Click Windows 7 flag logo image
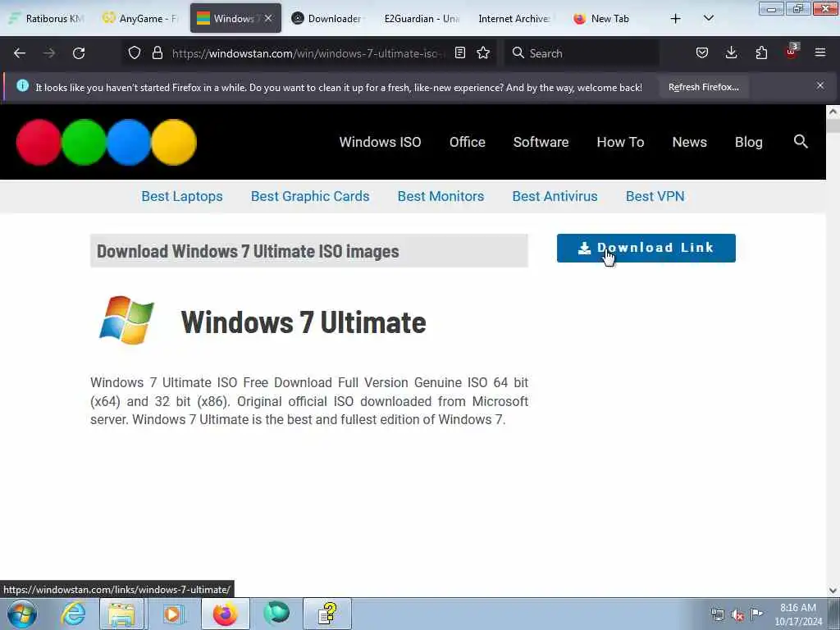 coord(126,320)
